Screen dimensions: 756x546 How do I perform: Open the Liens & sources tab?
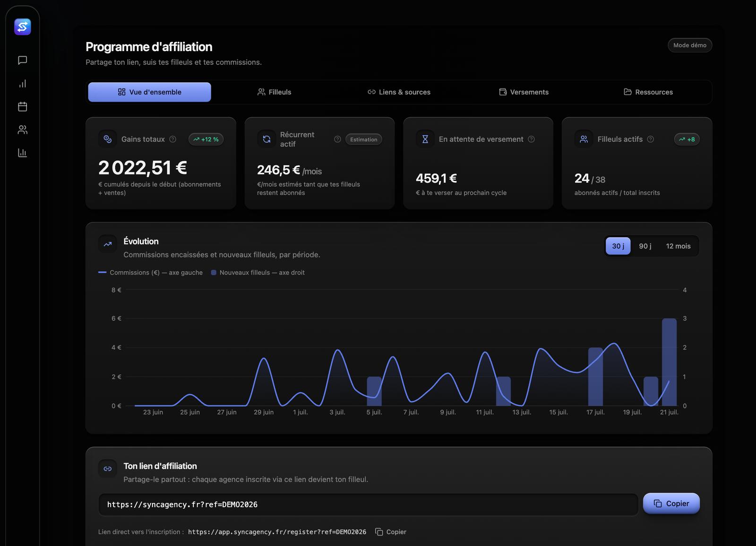pos(399,92)
